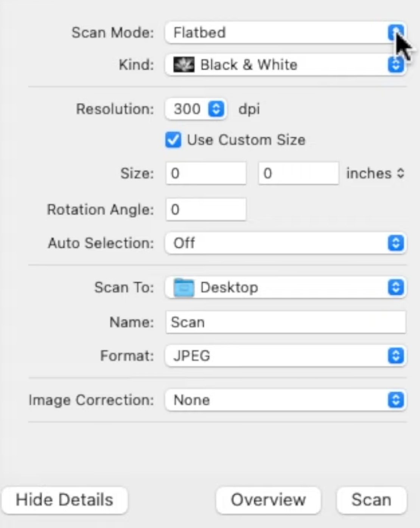The height and width of the screenshot is (528, 420).
Task: Click the Image Correction stepper arrows
Action: pyautogui.click(x=395, y=400)
